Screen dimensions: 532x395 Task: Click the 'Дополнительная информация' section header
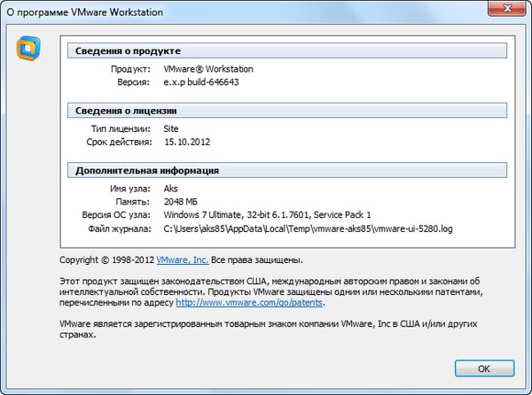147,171
